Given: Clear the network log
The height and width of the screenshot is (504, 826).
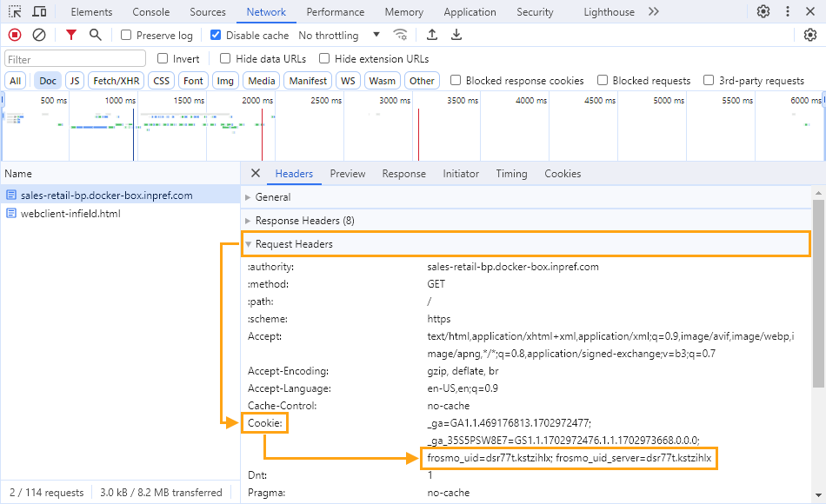Looking at the screenshot, I should coord(39,35).
